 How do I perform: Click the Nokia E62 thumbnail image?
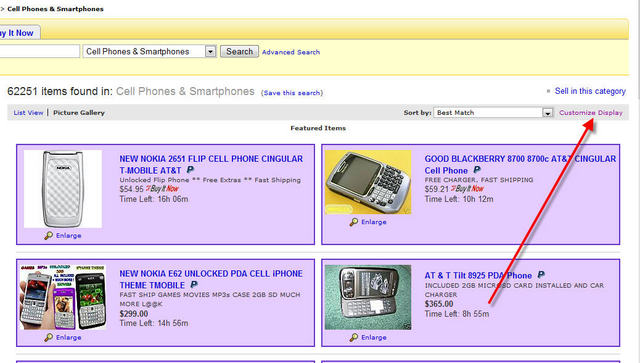pos(63,297)
